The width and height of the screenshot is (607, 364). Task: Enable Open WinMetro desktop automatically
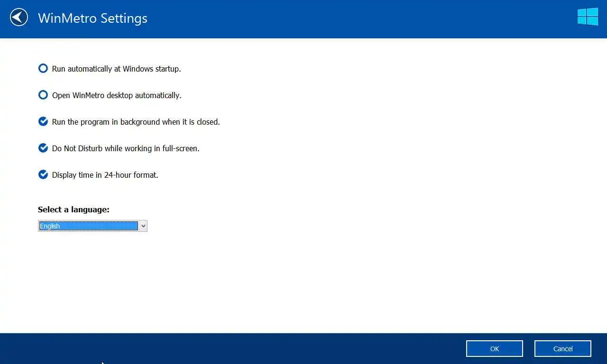click(43, 95)
